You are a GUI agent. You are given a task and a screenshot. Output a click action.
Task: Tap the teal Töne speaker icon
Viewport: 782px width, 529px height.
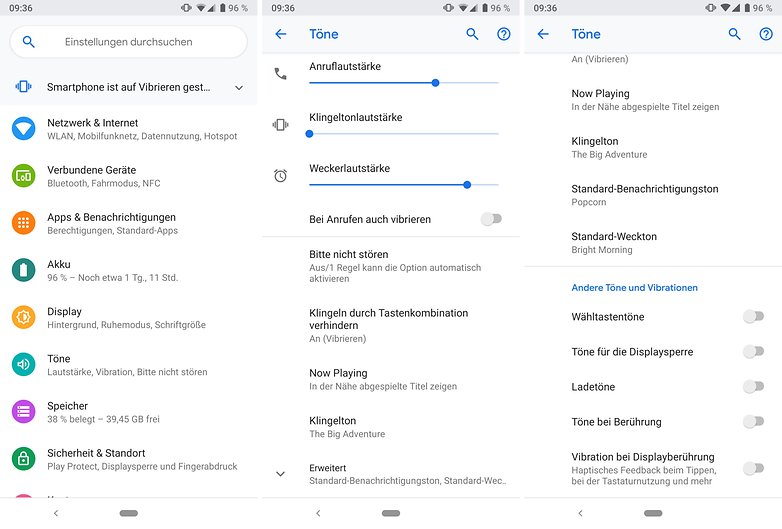click(x=23, y=364)
